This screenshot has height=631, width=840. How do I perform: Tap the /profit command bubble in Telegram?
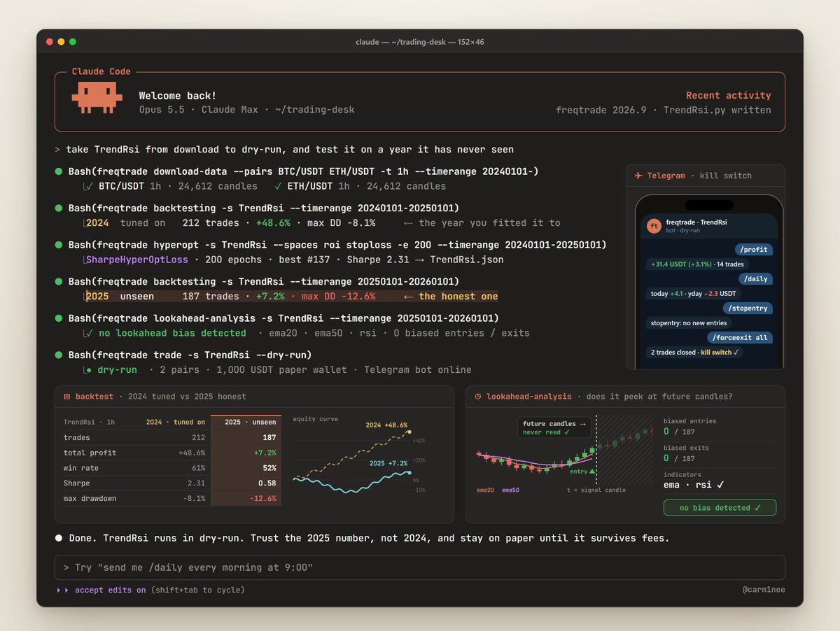(754, 249)
